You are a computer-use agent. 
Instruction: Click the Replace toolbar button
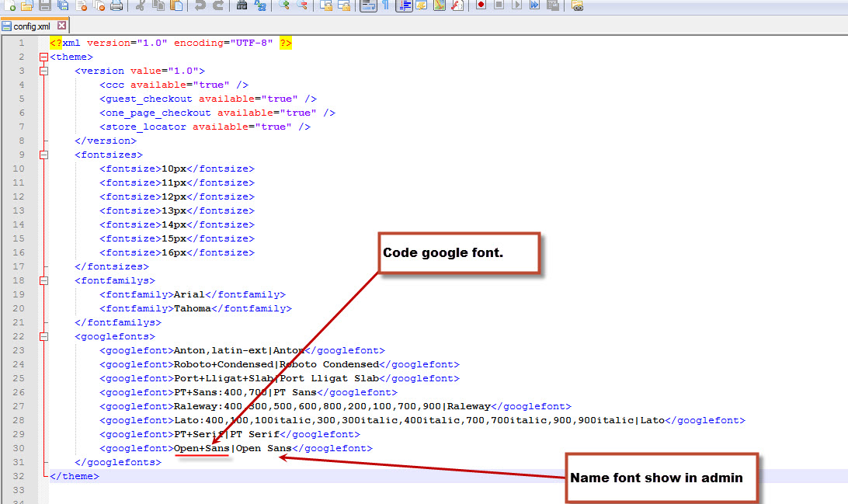click(x=260, y=5)
